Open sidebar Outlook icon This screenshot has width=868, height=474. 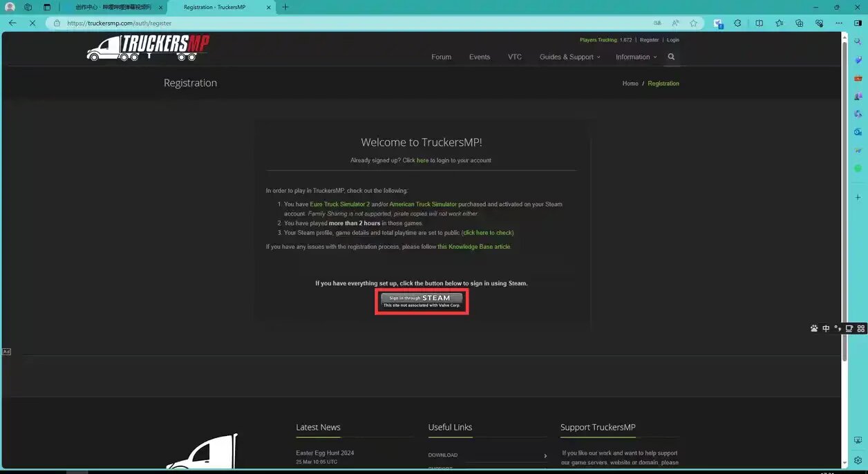[x=858, y=132]
